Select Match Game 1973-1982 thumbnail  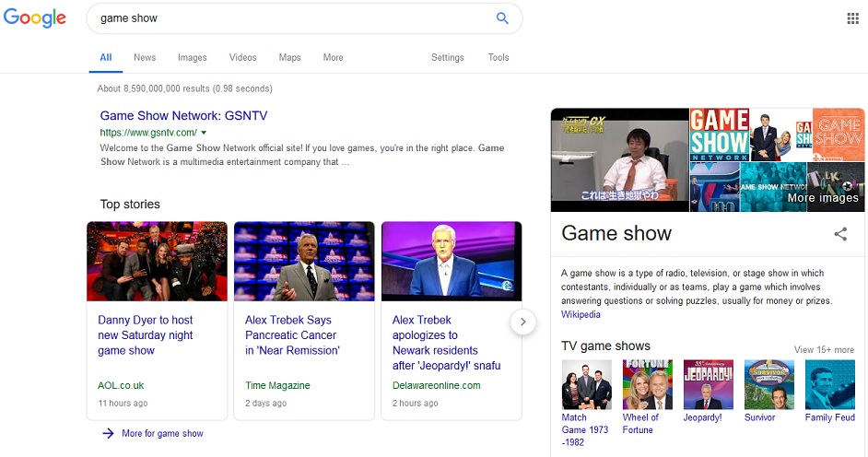(587, 384)
